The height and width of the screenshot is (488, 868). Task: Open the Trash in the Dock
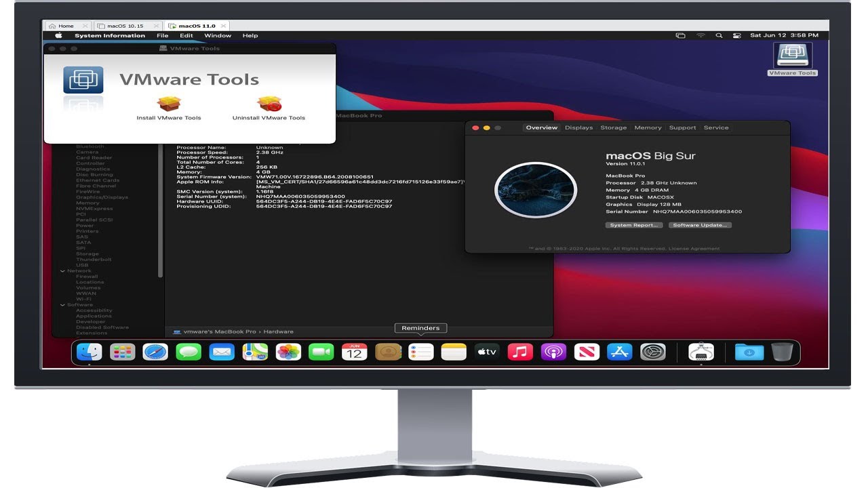(782, 352)
